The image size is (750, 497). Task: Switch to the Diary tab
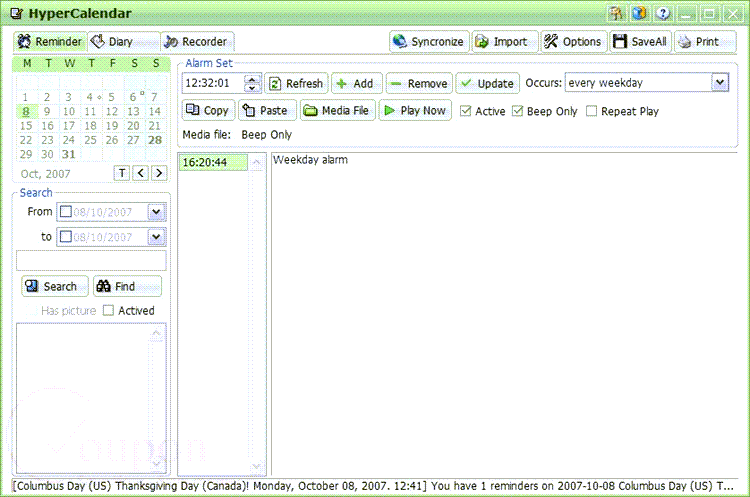[x=123, y=42]
